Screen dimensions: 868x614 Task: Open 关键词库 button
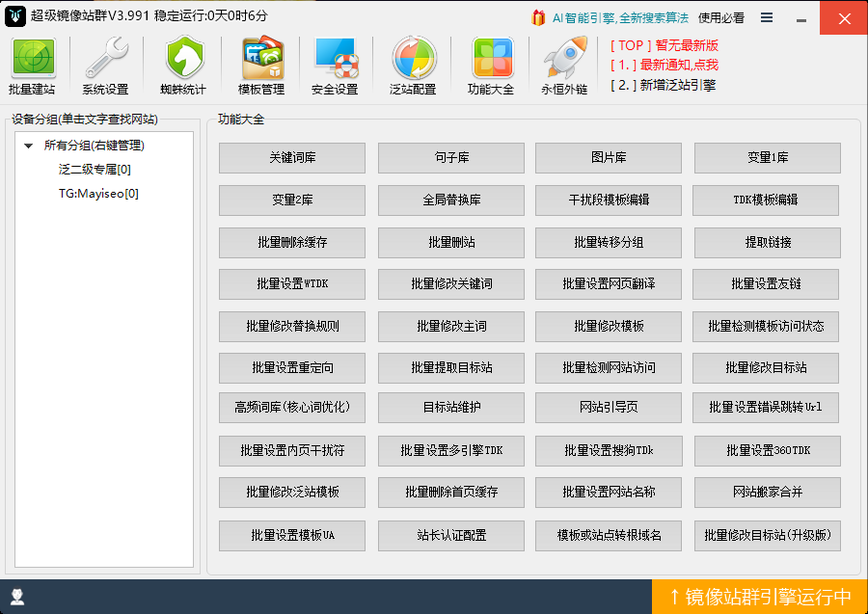(292, 158)
